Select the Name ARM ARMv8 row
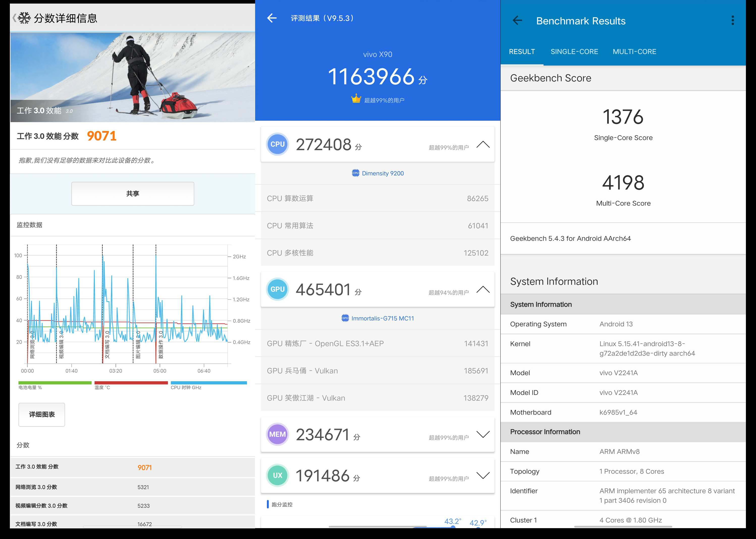 coord(623,451)
